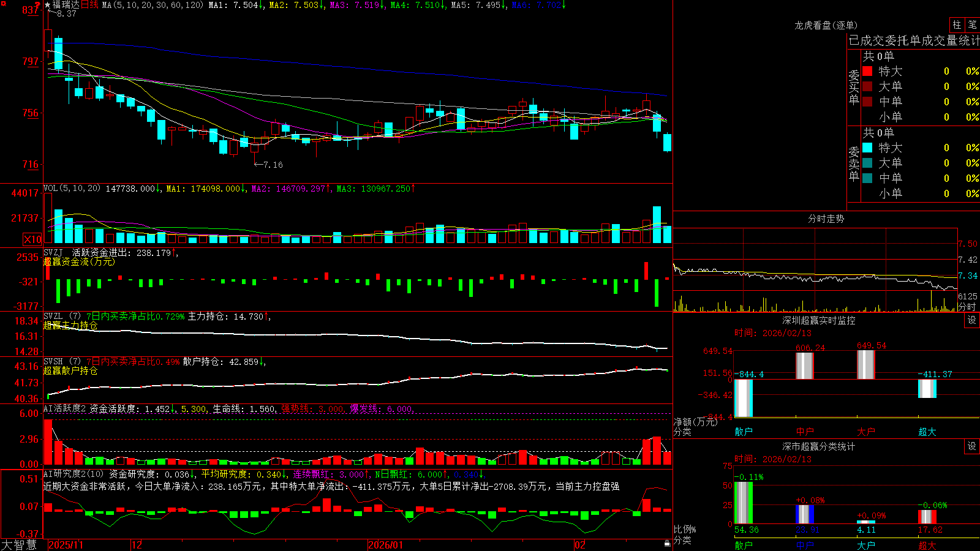
Task: Click the 超赢散户持仓 indicator label
Action: (70, 370)
